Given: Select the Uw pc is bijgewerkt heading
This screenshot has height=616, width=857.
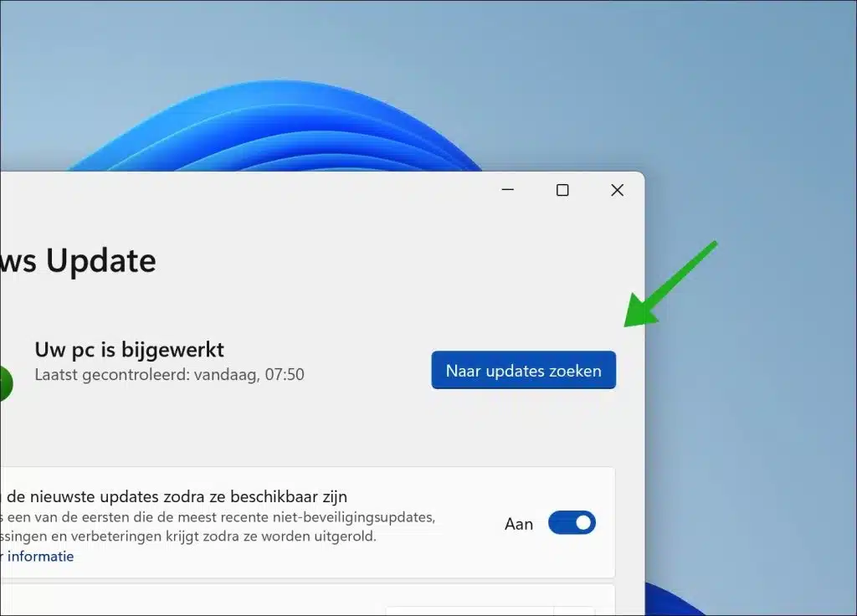Looking at the screenshot, I should (129, 350).
